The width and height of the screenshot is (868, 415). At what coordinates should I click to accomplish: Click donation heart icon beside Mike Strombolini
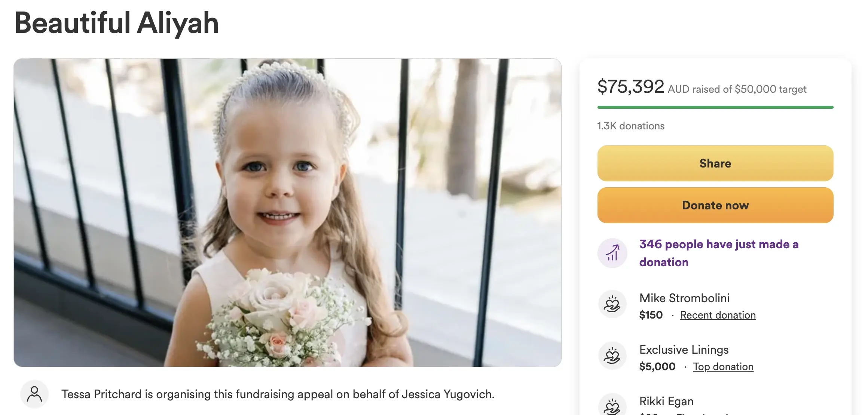click(612, 304)
